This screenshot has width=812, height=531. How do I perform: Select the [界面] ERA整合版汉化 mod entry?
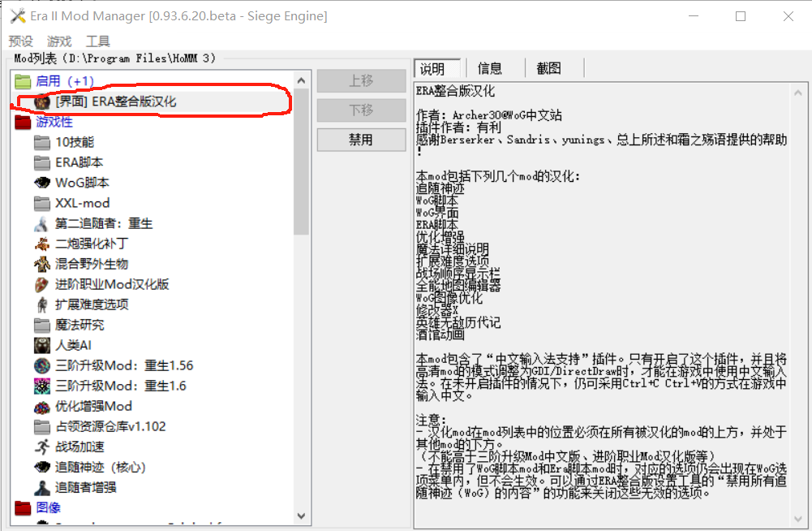coord(116,101)
